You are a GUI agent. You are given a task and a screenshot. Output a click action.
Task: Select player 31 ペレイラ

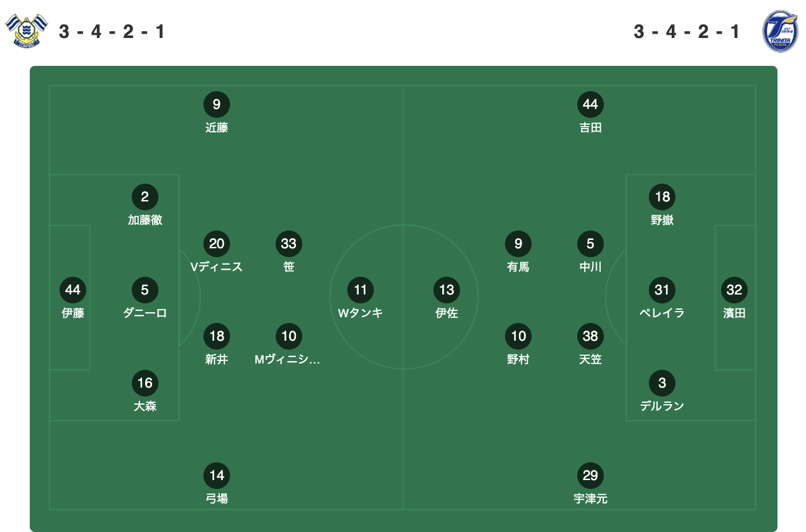click(662, 298)
